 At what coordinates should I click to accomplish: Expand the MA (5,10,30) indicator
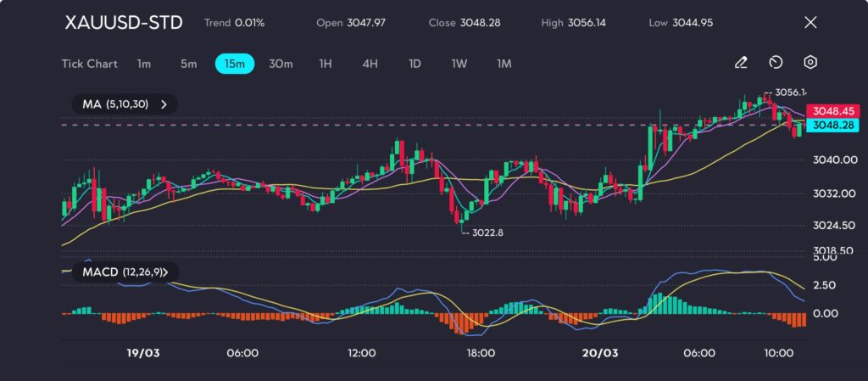coord(125,104)
